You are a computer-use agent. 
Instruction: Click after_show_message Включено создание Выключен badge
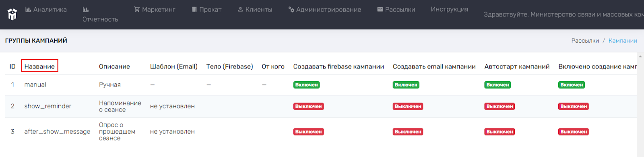[x=574, y=132]
